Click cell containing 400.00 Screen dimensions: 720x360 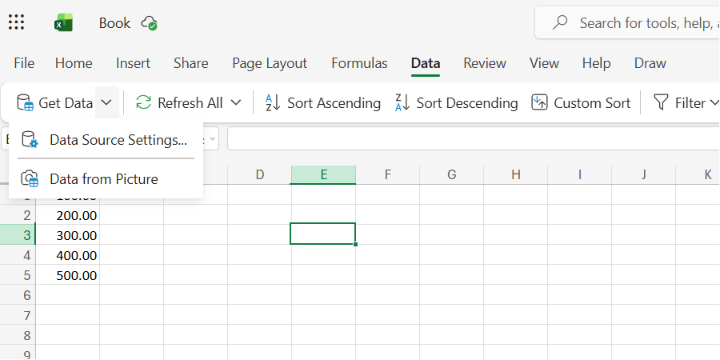68,255
